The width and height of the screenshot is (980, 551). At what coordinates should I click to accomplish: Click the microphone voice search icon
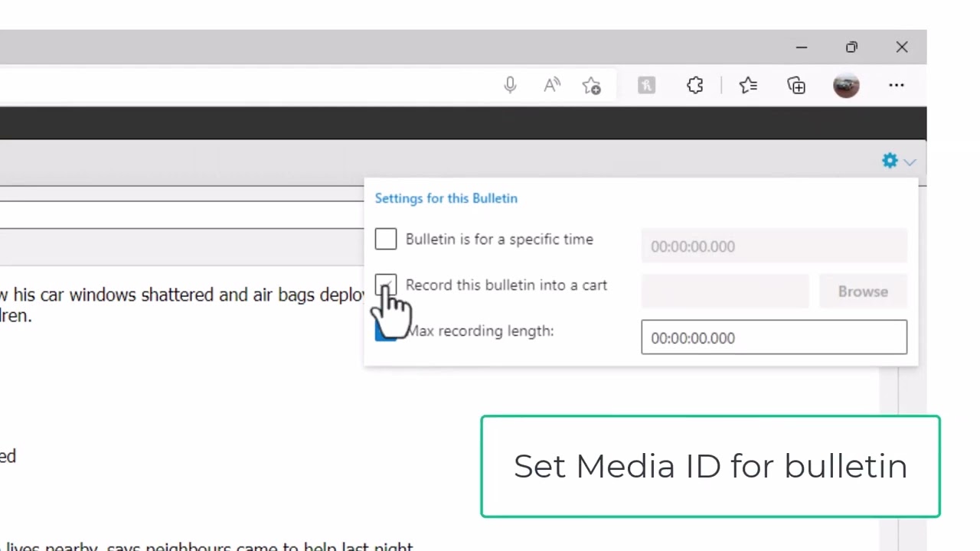click(510, 86)
